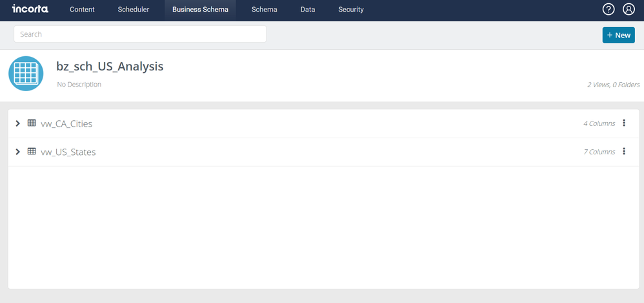
Task: Go to the Scheduler tab
Action: tap(134, 10)
